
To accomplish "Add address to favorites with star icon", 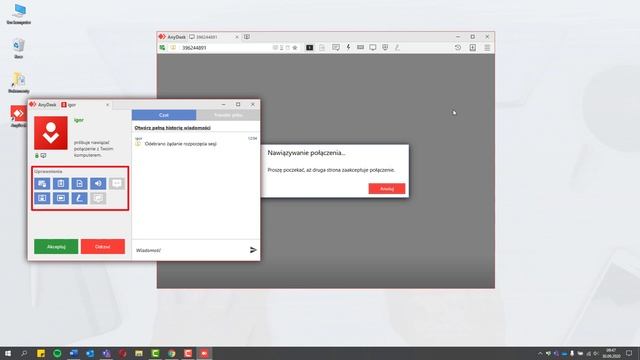I will (x=295, y=48).
